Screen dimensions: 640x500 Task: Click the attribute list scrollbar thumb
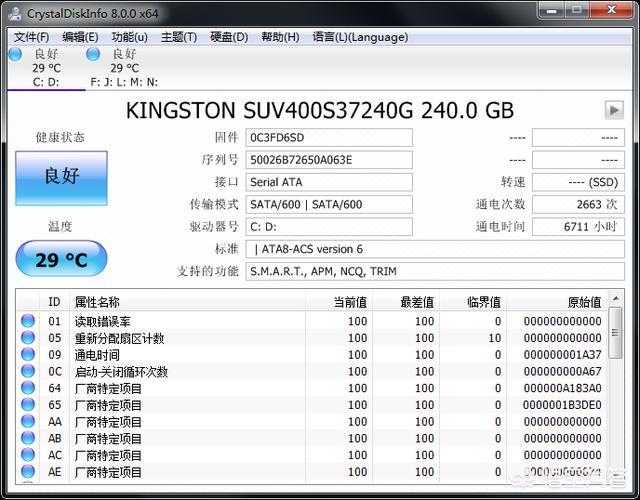click(x=616, y=333)
